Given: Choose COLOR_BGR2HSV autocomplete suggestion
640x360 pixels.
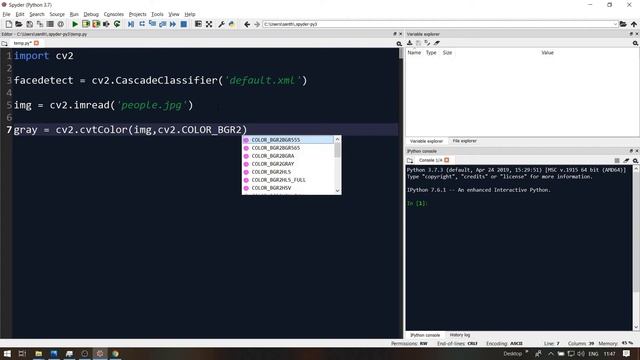Looking at the screenshot, I should [x=288, y=188].
